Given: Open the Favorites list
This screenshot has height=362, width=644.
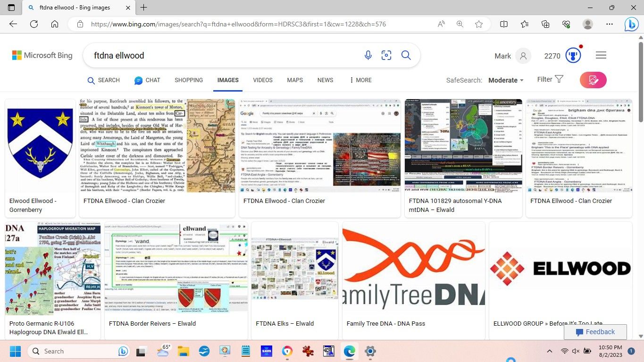Looking at the screenshot, I should [525, 24].
